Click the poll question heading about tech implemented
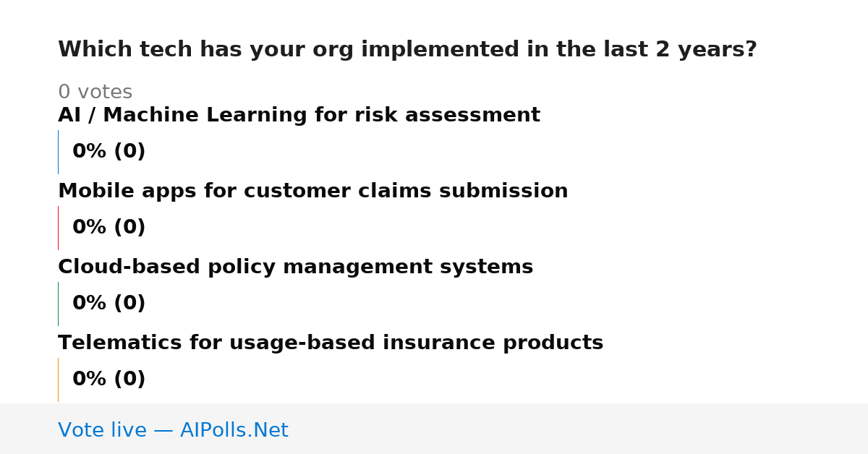Viewport: 868px width, 454px height. [x=407, y=50]
